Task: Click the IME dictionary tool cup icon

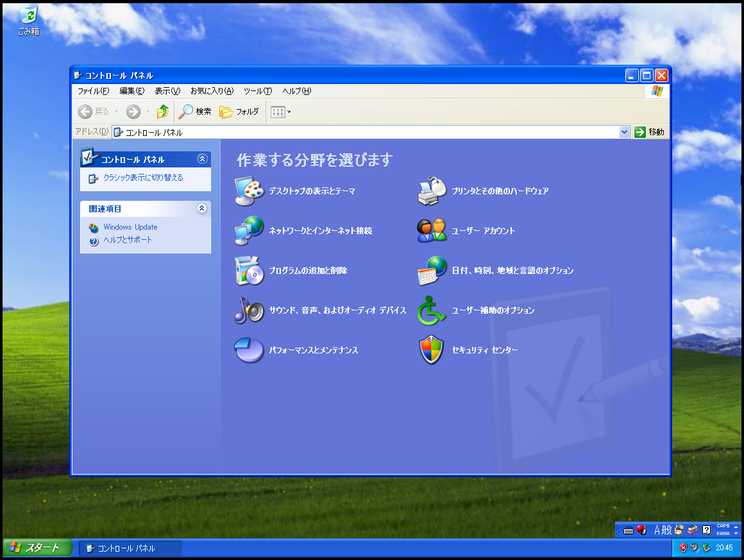Action: [679, 530]
